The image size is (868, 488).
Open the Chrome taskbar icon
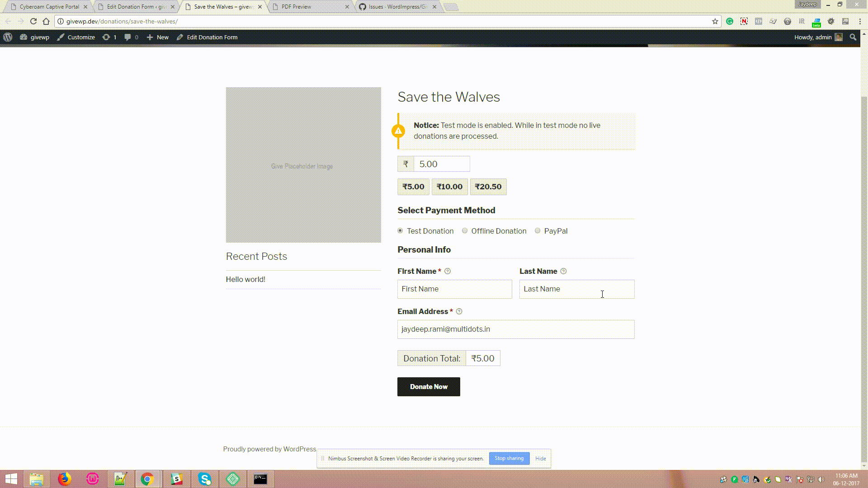coord(147,479)
